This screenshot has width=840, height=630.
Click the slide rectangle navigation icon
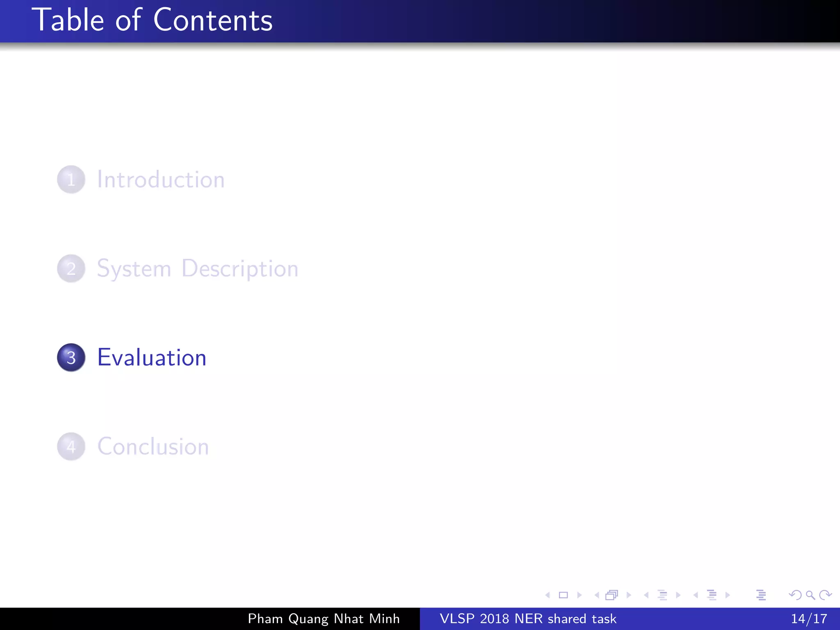point(564,595)
